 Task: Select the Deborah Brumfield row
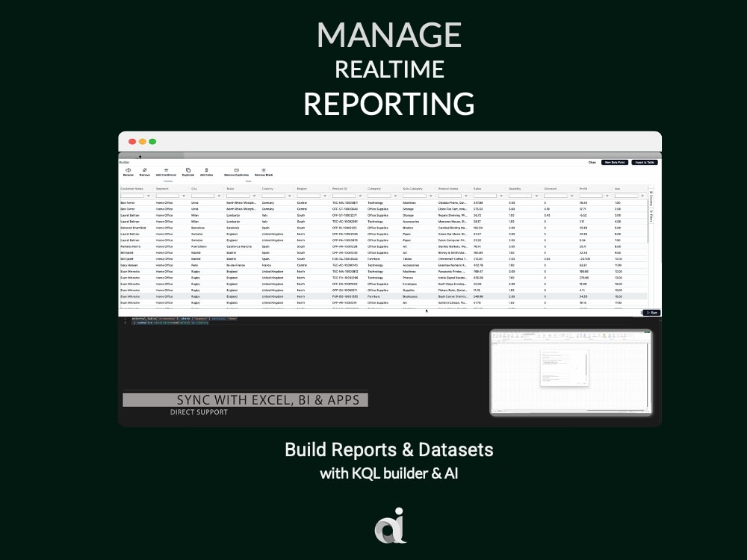[x=383, y=228]
